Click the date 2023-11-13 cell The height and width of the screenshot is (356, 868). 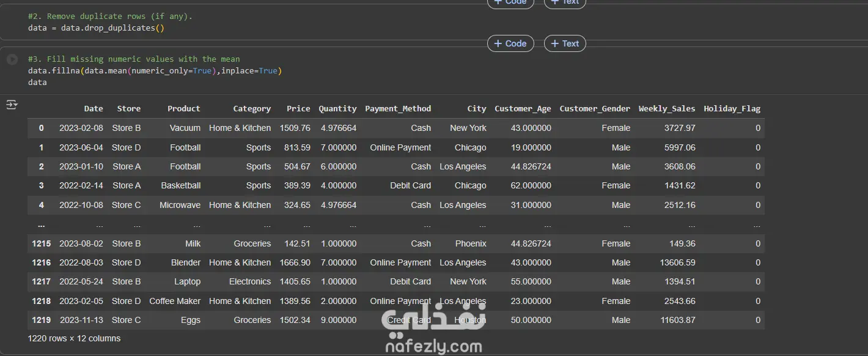(x=81, y=321)
